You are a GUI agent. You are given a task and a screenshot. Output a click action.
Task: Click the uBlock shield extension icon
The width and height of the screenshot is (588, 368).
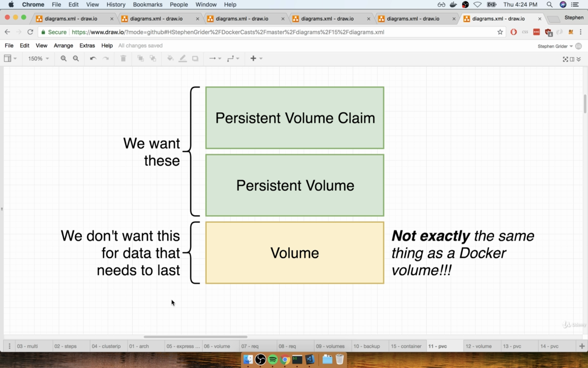coord(548,32)
